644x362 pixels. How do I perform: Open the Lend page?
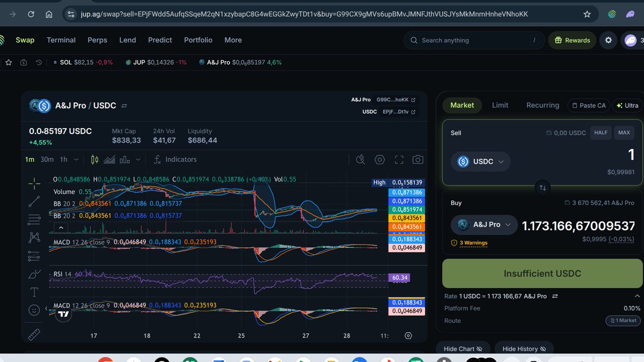[x=128, y=40]
